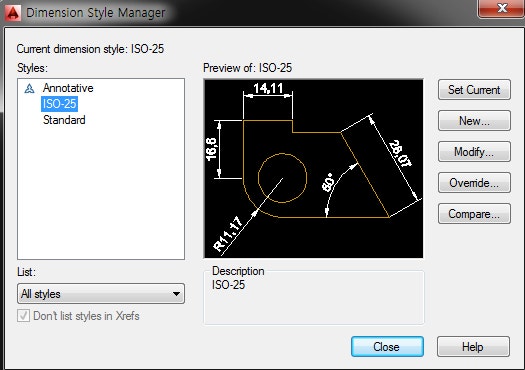
Task: Click the 'Preview of: ISO-25' label
Action: (x=247, y=68)
